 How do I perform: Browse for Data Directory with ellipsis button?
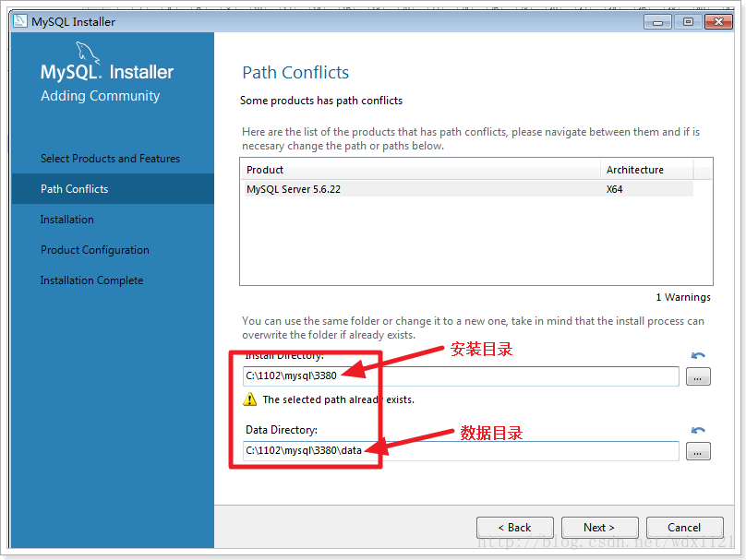[x=698, y=451]
